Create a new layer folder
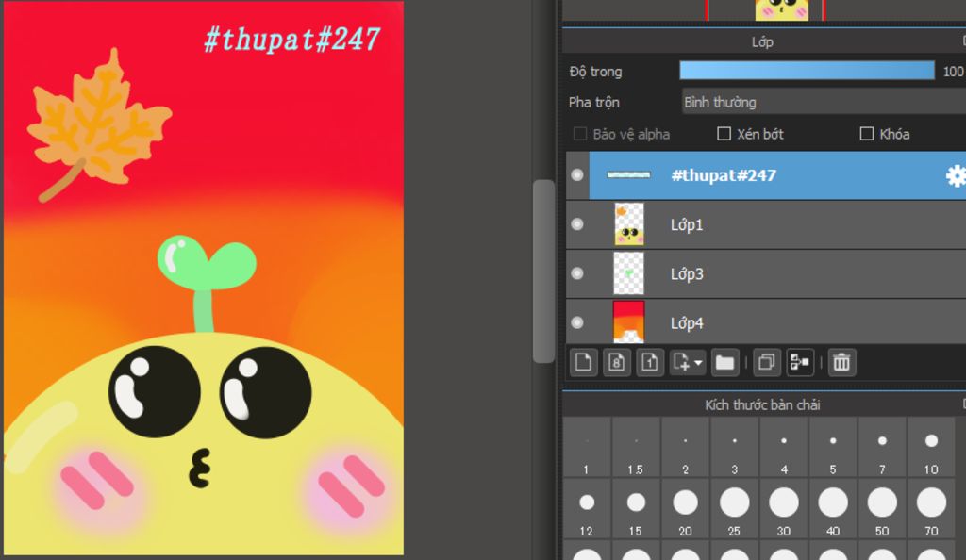Screen dimensions: 966x560 724,362
